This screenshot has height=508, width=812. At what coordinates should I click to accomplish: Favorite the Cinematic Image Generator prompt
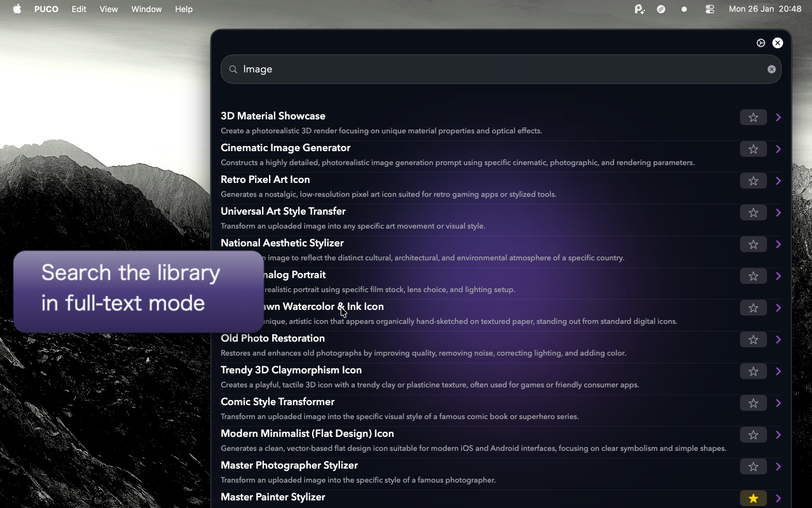[753, 149]
